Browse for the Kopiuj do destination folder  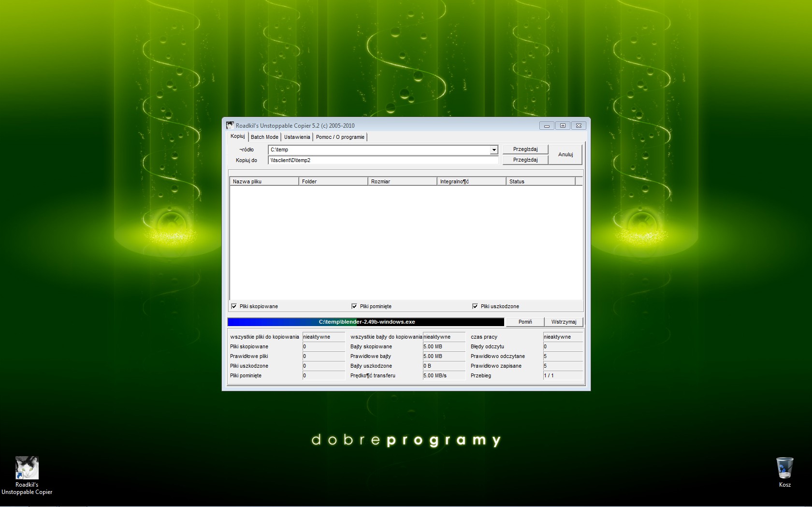click(525, 160)
